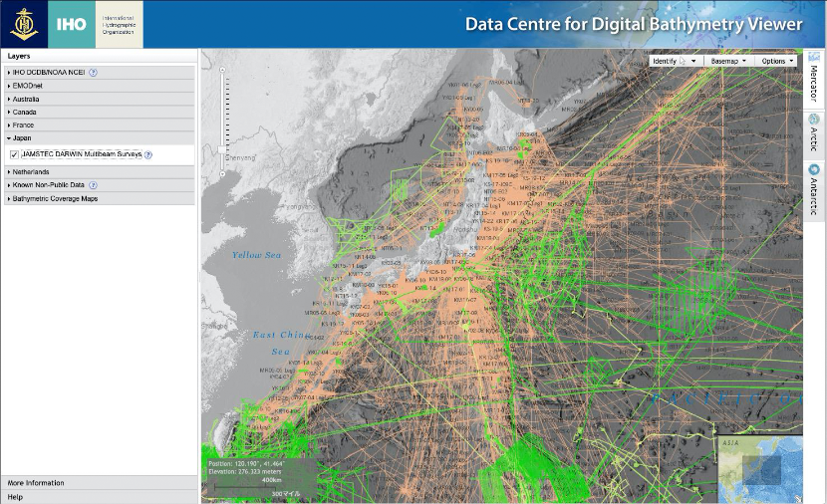This screenshot has width=827, height=504.
Task: Open the More Information panel
Action: pos(100,483)
